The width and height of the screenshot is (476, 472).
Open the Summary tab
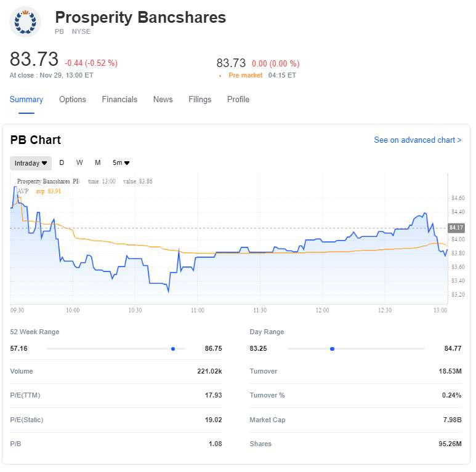26,100
